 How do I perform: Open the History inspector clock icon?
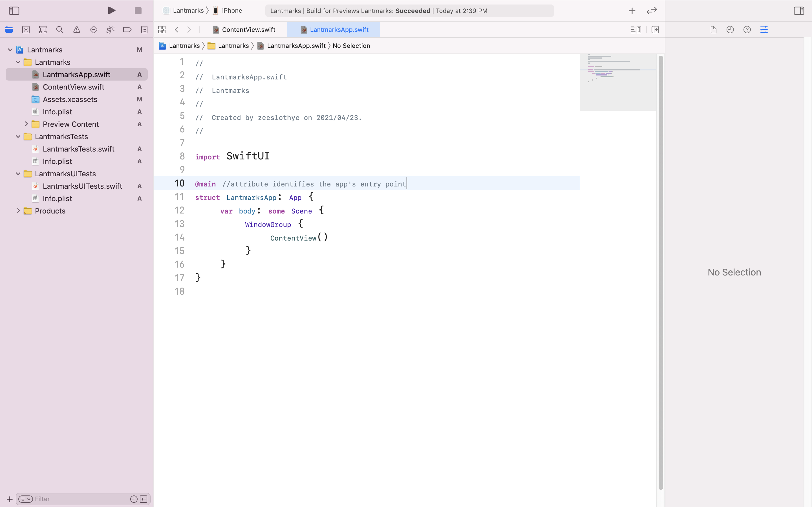730,30
